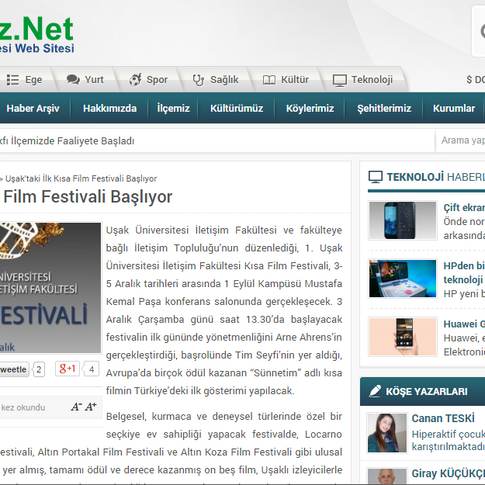Open the Kültürümüz menu item

pos(237,108)
